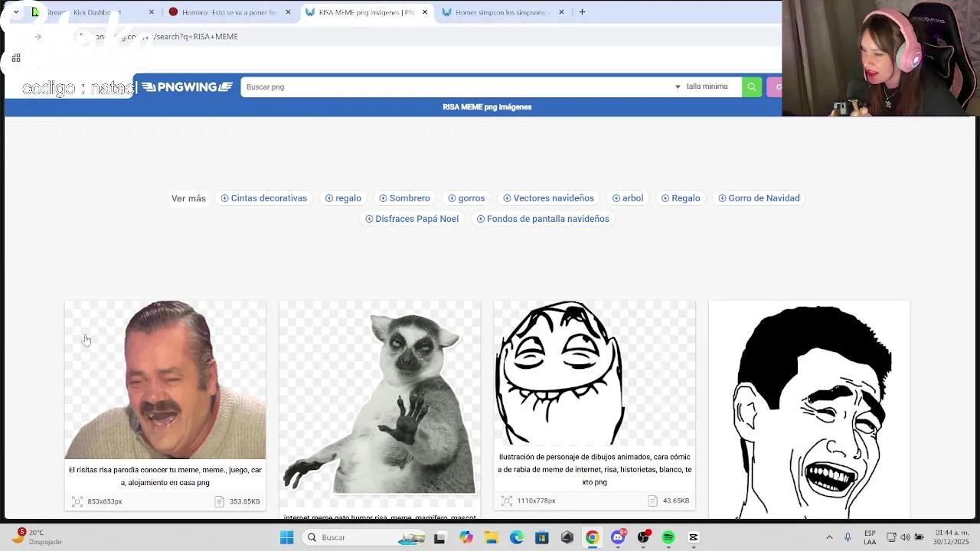Open the dark hexagon app in the taskbar
The width and height of the screenshot is (980, 551).
(567, 538)
